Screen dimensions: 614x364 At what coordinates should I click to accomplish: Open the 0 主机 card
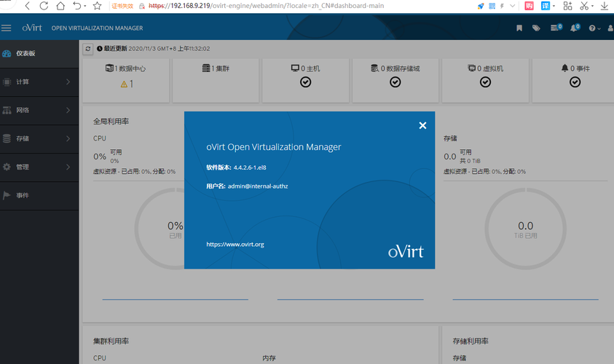click(305, 81)
